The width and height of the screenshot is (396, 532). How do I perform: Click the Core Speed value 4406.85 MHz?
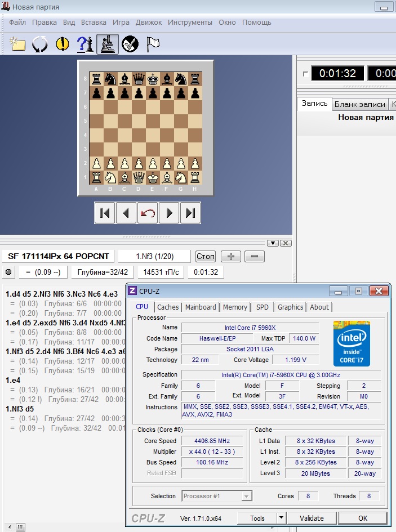point(212,441)
